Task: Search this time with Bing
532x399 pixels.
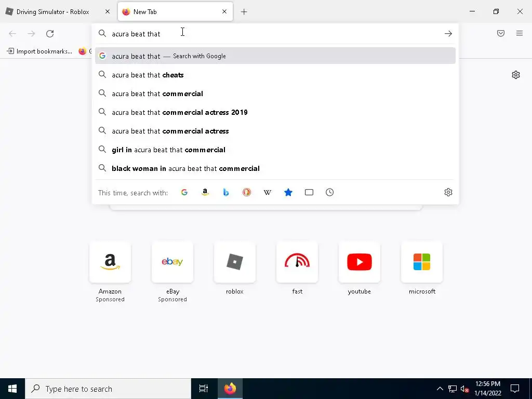Action: [x=226, y=192]
